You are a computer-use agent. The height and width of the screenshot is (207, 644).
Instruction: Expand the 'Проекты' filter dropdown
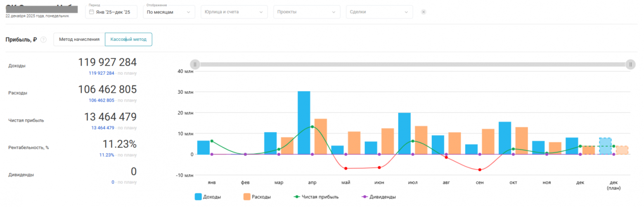307,12
